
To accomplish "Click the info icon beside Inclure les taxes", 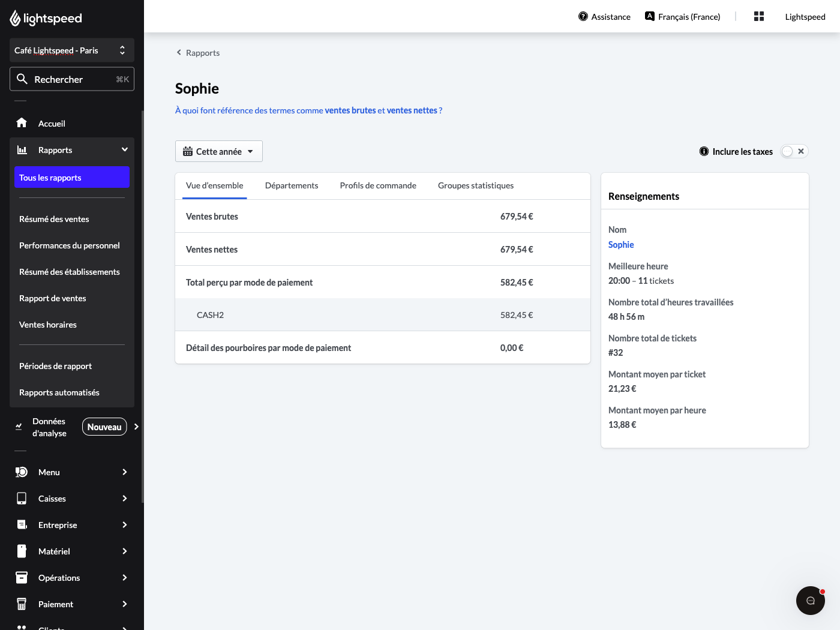I will pos(704,151).
